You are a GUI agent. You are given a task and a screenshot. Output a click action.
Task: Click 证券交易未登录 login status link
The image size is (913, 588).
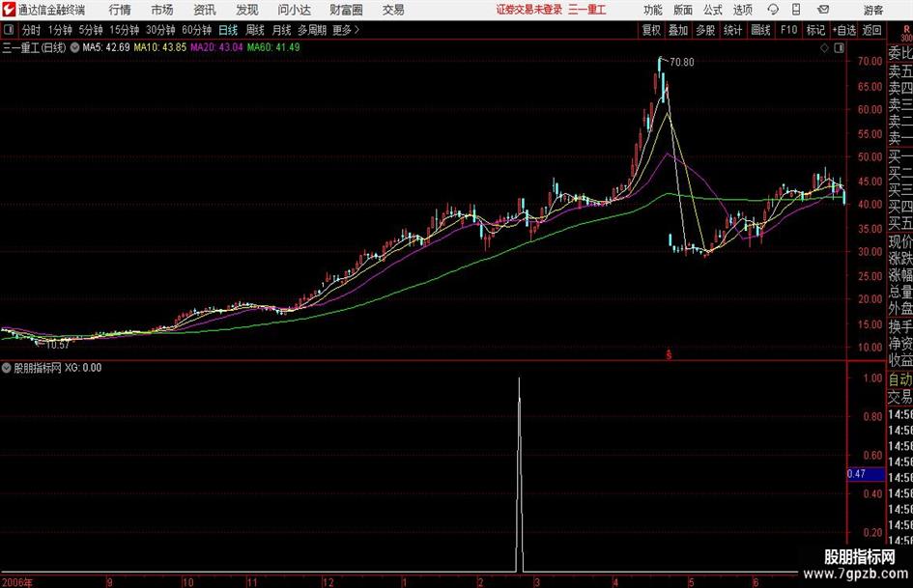(529, 10)
